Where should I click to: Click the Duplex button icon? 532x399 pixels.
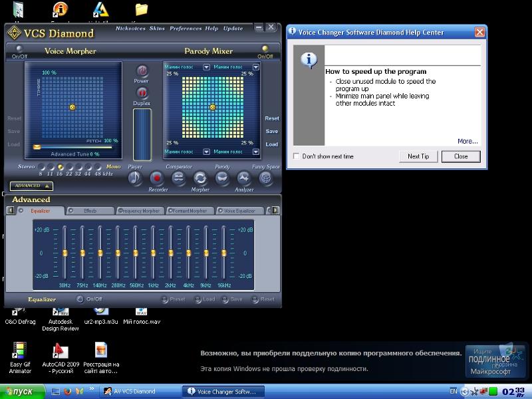tap(142, 92)
